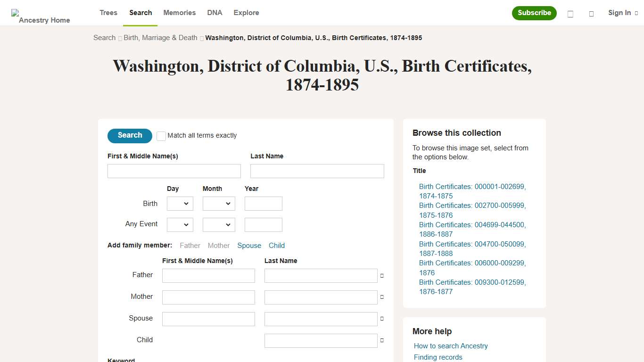The width and height of the screenshot is (644, 362).
Task: Check exact match for Father's last name
Action: (381, 275)
